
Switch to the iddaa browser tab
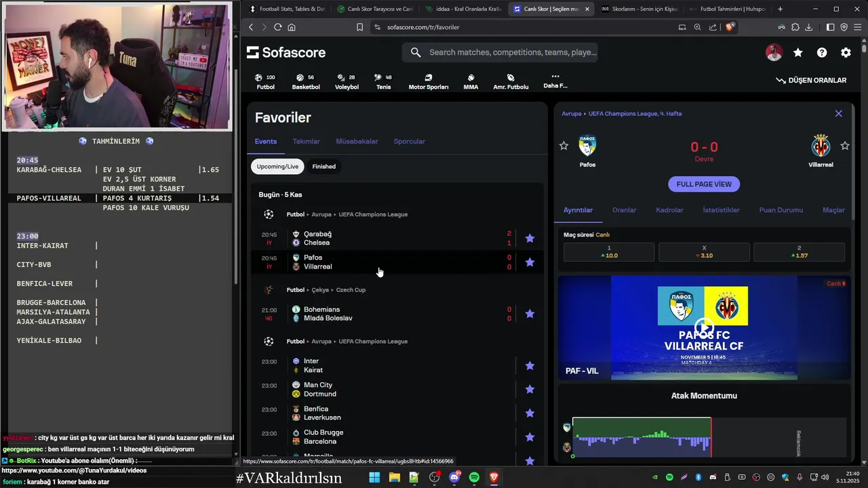click(x=464, y=9)
